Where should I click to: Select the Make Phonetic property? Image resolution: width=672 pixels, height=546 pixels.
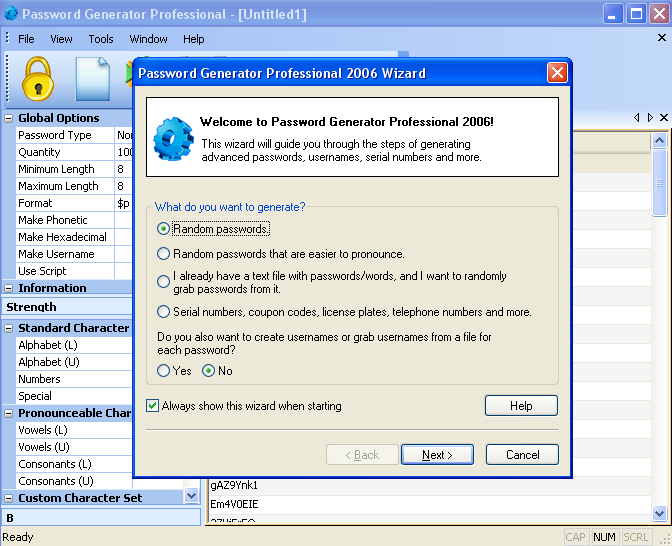[x=74, y=220]
